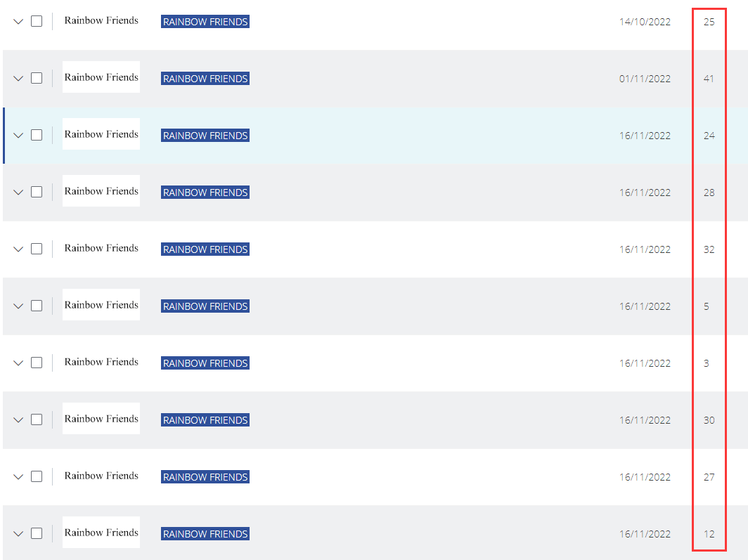This screenshot has height=560, width=748.
Task: Select Rainbow Friends thumbnail in the count 30 row
Action: pyautogui.click(x=101, y=419)
